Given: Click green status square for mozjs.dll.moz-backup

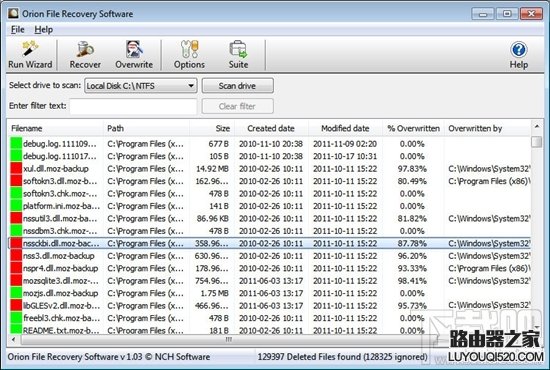Looking at the screenshot, I should [x=16, y=293].
